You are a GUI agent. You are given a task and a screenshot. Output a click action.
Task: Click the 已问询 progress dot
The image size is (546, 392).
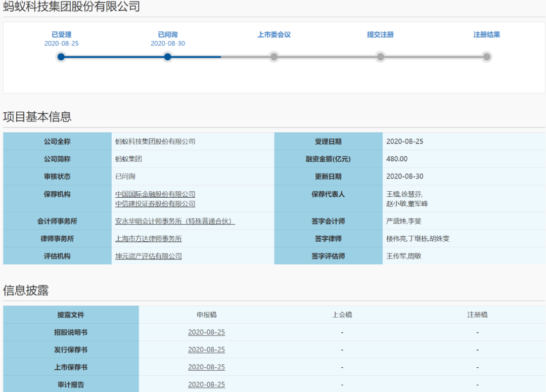[x=168, y=57]
